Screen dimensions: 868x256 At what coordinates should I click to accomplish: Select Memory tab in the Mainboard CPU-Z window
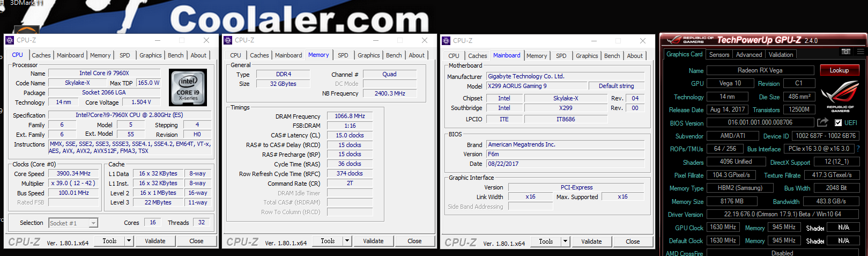[x=537, y=56]
